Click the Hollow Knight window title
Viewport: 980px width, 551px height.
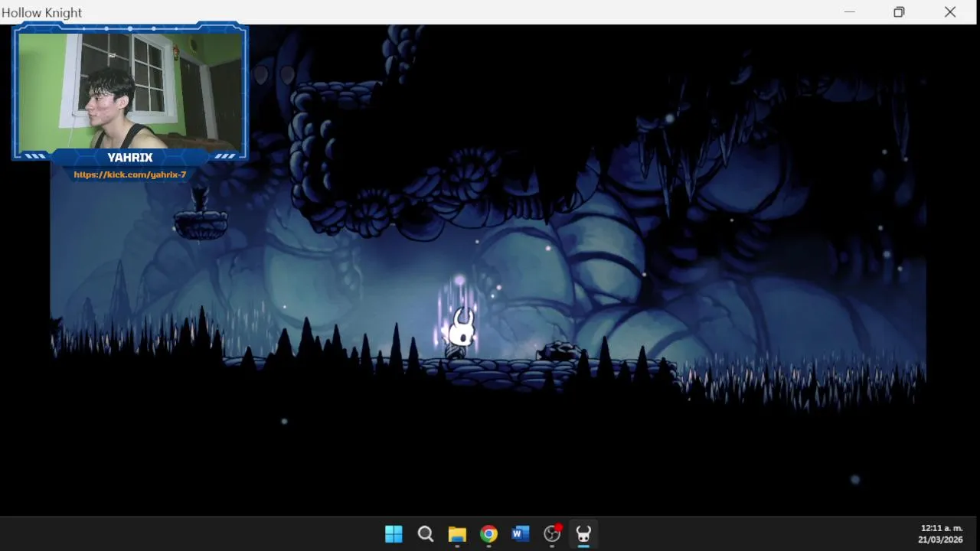tap(42, 12)
